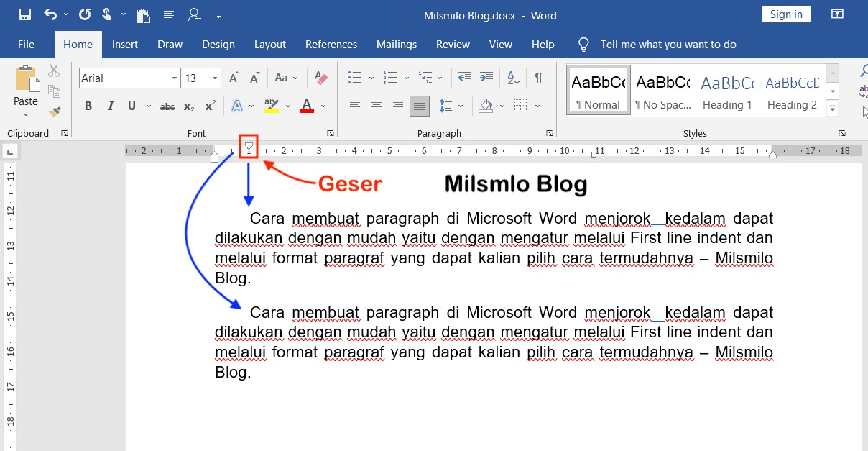Apply shading with the paint bucket icon

486,106
